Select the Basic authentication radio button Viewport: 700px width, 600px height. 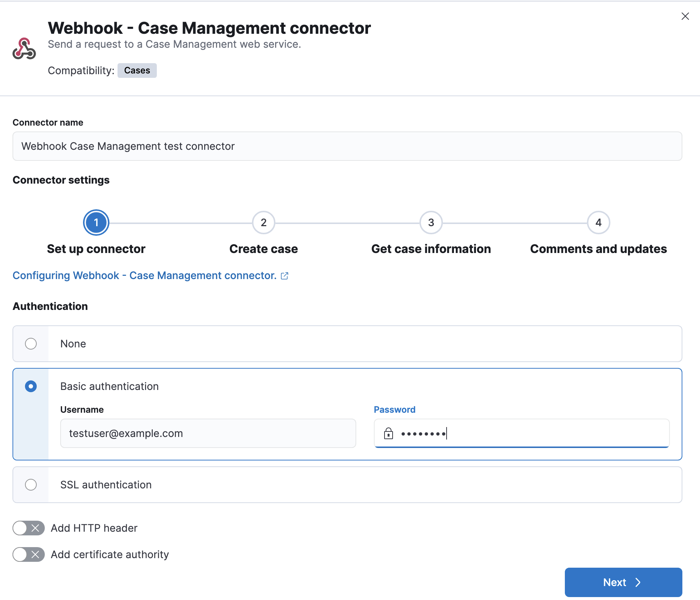point(31,386)
